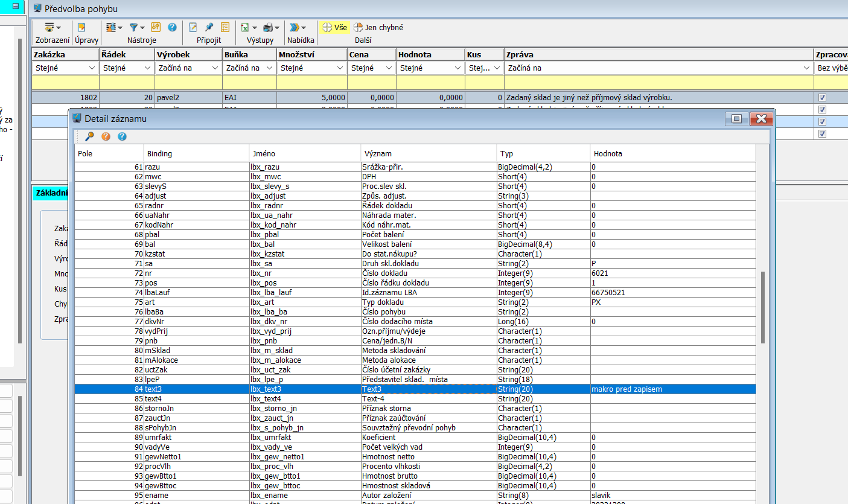Open the Zpráva 'Začíná na' filter dropdown
The width and height of the screenshot is (848, 504).
pyautogui.click(x=806, y=68)
